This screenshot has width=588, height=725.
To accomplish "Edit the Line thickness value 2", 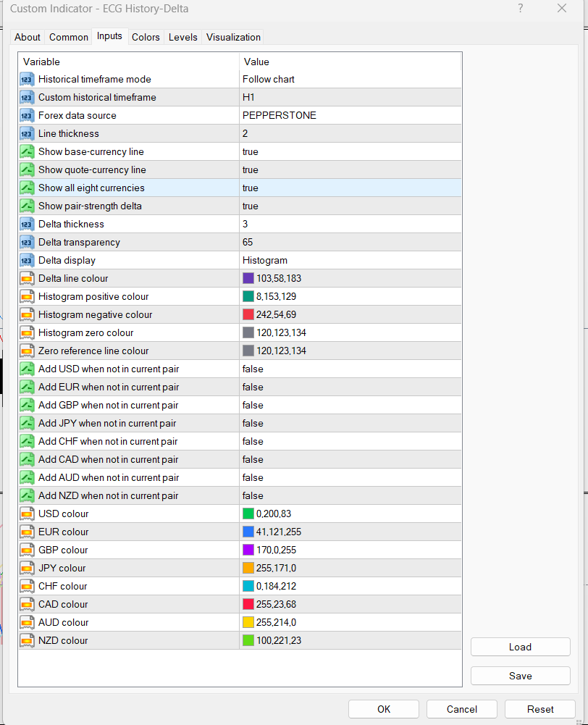I will [x=350, y=133].
